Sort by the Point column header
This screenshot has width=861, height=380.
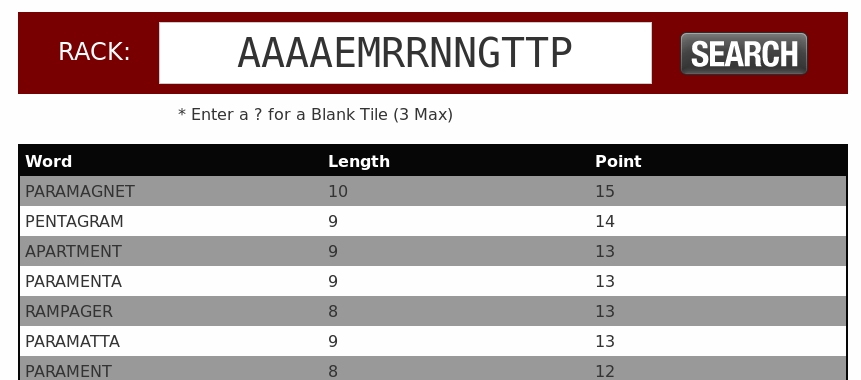point(618,161)
